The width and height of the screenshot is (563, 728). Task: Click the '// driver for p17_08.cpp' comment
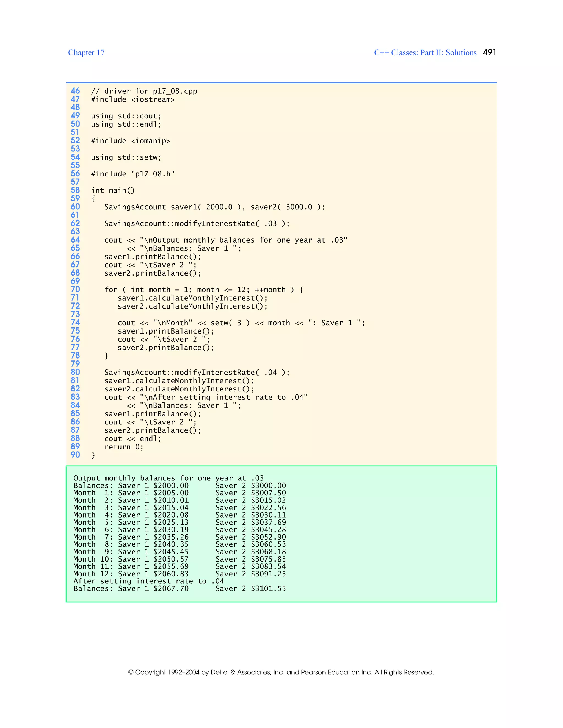144,91
